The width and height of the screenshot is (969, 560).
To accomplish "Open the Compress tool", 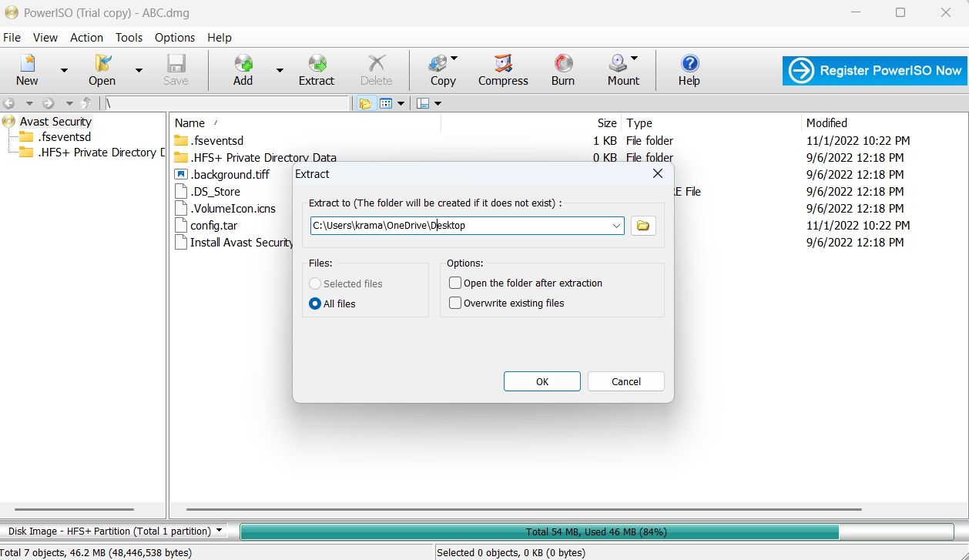I will 502,69.
